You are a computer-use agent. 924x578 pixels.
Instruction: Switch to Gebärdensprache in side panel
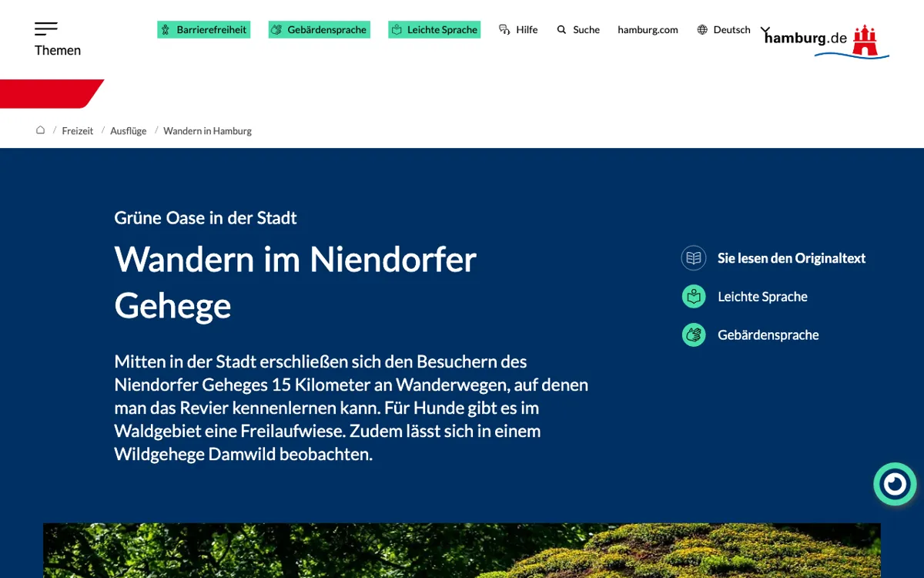tap(768, 335)
